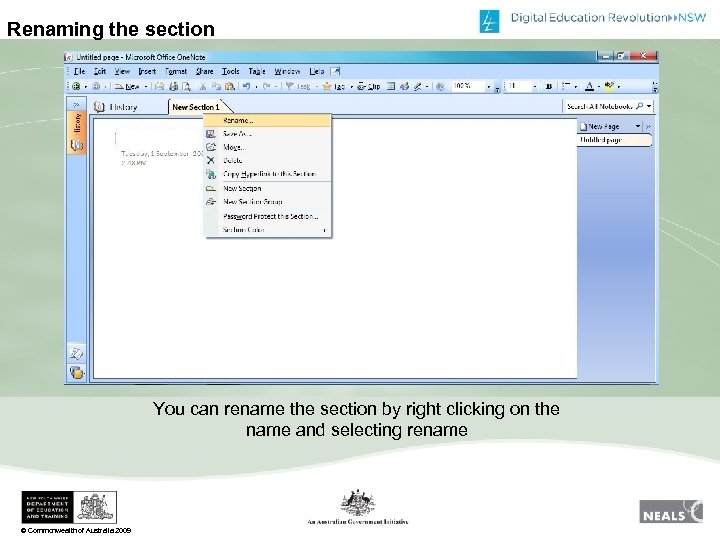
Task: Open the View menu
Action: click(x=122, y=71)
